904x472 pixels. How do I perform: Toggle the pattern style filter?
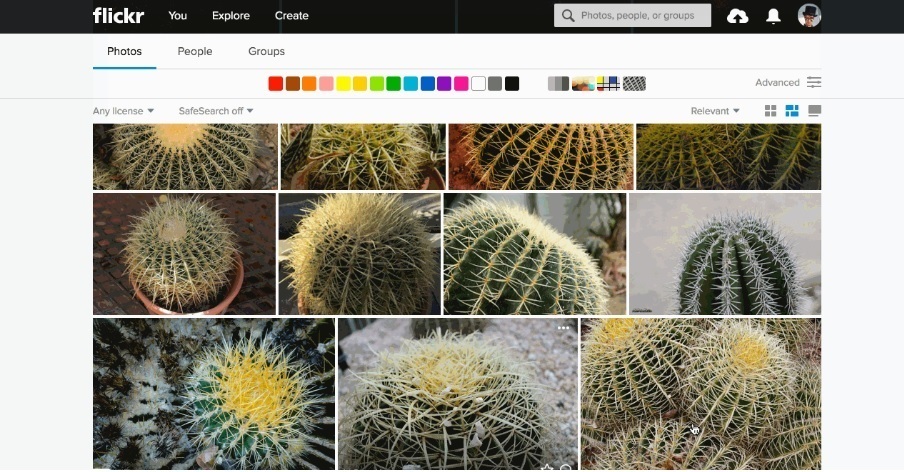pos(634,83)
